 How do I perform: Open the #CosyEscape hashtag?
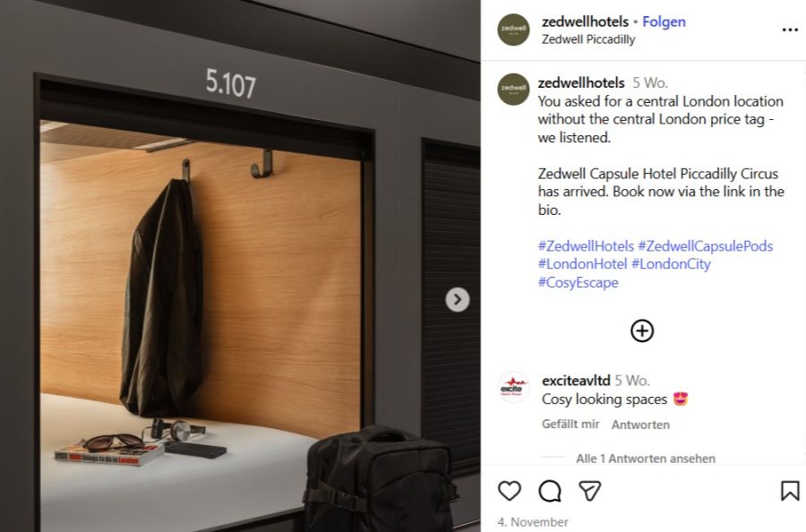[579, 283]
